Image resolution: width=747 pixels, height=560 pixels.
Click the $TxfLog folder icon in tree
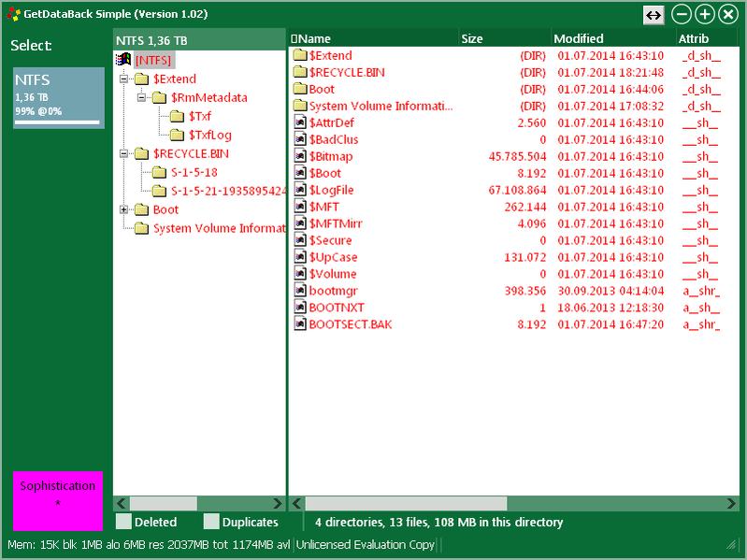[x=177, y=135]
